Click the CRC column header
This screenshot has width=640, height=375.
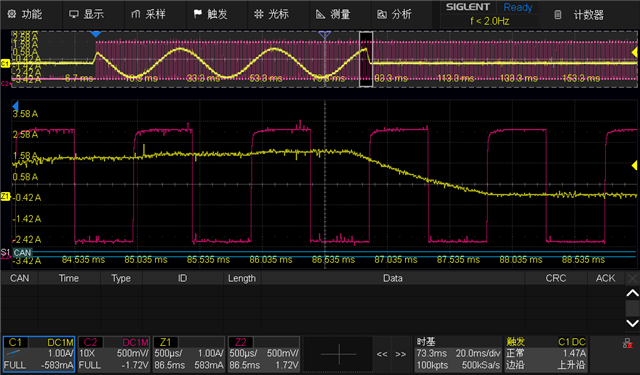[x=556, y=278]
